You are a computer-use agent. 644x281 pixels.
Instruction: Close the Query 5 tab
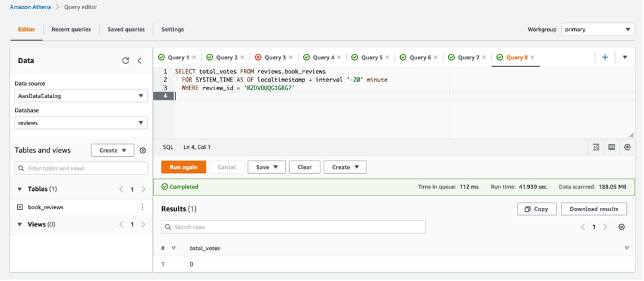[388, 57]
